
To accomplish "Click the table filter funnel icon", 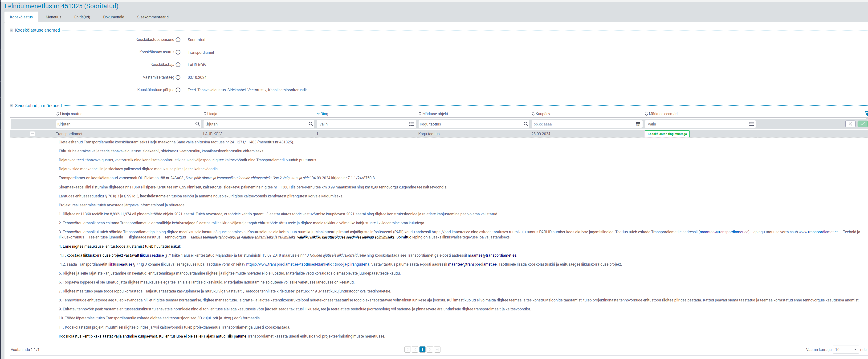I will [866, 114].
